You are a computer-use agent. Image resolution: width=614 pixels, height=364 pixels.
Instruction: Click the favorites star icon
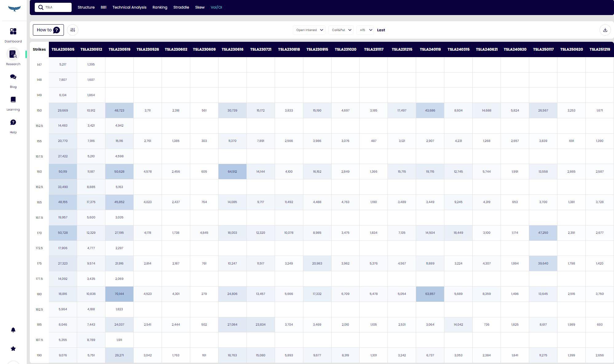(13, 349)
